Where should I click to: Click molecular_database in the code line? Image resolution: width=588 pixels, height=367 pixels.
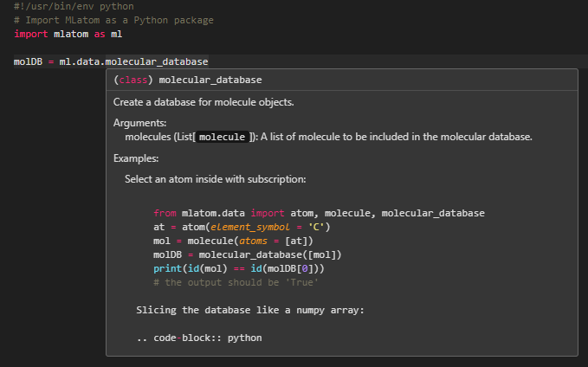pos(157,61)
